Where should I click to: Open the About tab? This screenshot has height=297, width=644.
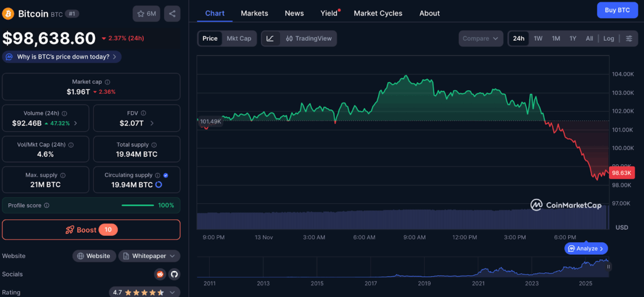click(429, 13)
